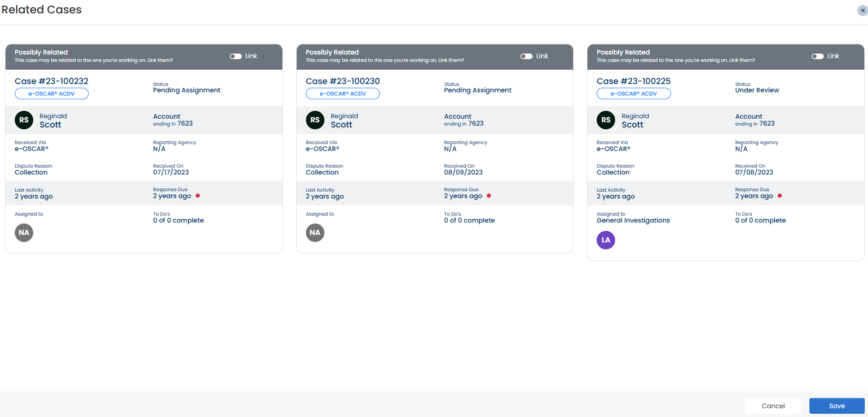The height and width of the screenshot is (417, 868).
Task: Click account ending in 7623 in Case #23-100225
Action: point(755,120)
